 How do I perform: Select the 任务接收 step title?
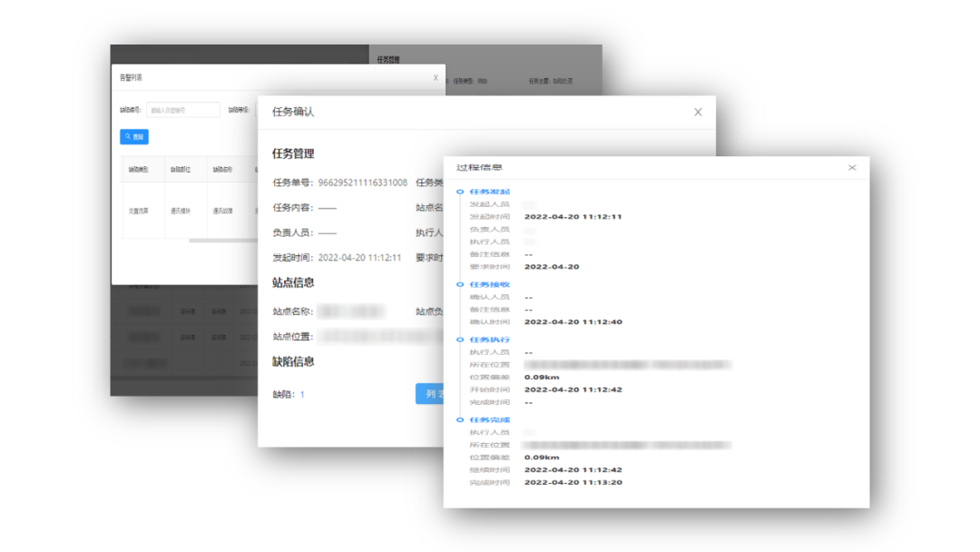coord(489,284)
